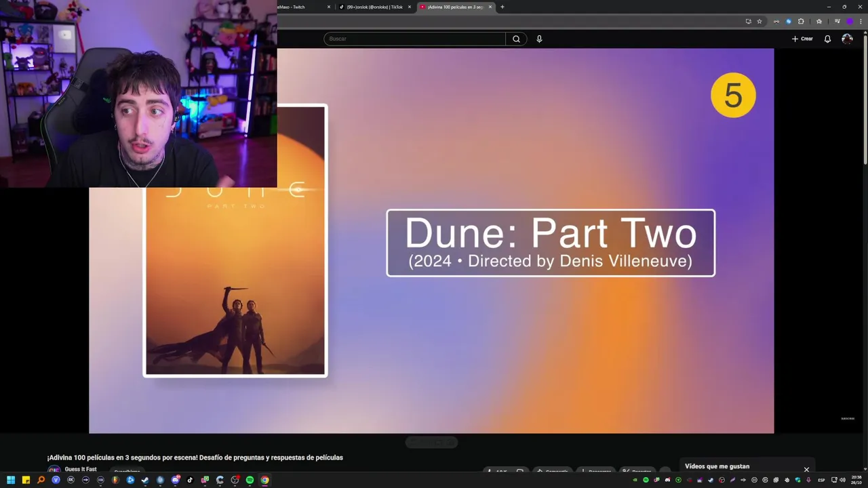Viewport: 868px width, 488px height.
Task: Open OBS Studio from the taskbar
Action: [x=235, y=480]
